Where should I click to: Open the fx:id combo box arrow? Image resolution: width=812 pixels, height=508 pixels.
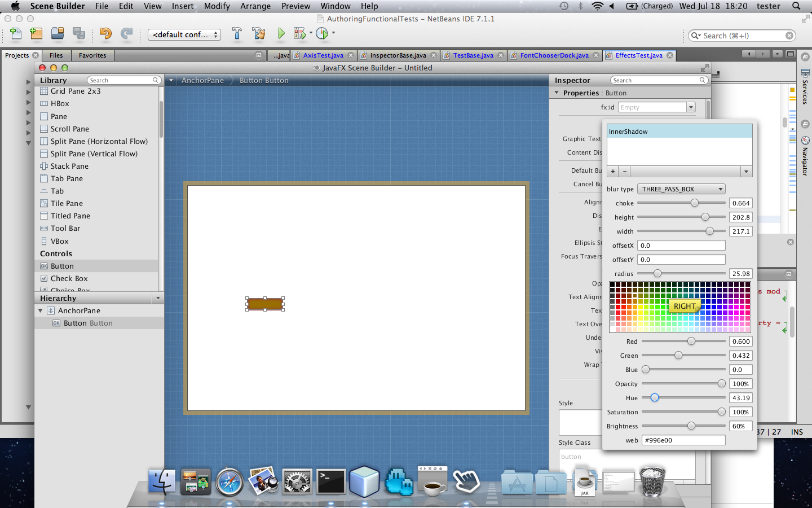[691, 107]
